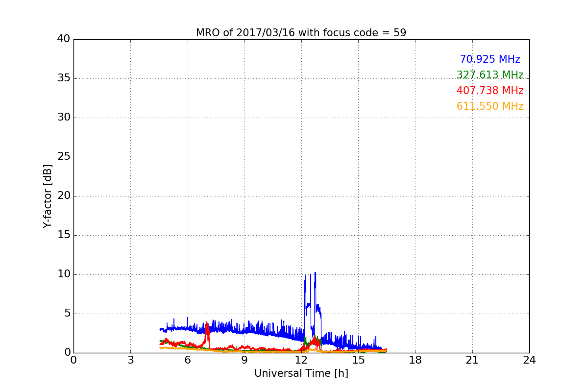Image resolution: width=588 pixels, height=392 pixels.
Task: Click the x-axis tick label "3"
Action: click(130, 360)
